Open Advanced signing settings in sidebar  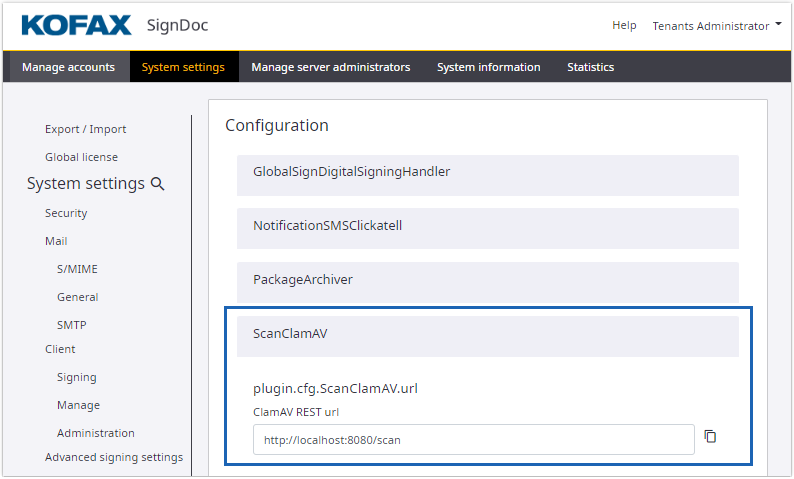pyautogui.click(x=114, y=457)
